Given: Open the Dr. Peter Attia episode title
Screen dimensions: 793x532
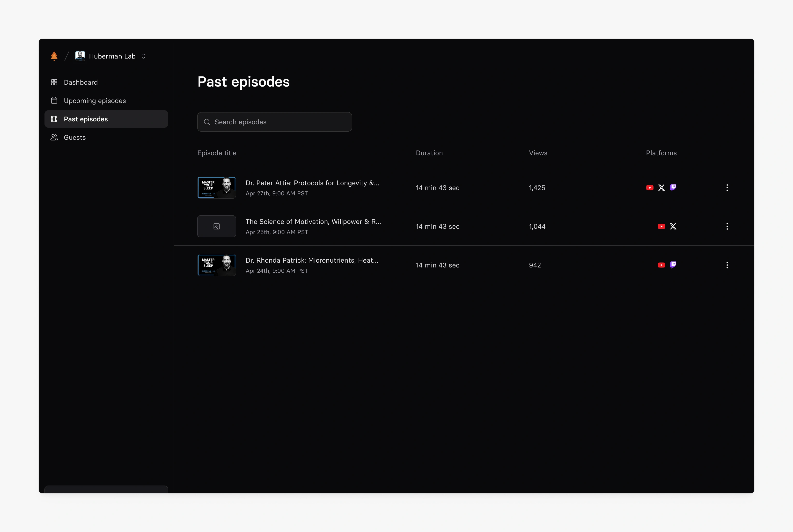Looking at the screenshot, I should [x=312, y=183].
